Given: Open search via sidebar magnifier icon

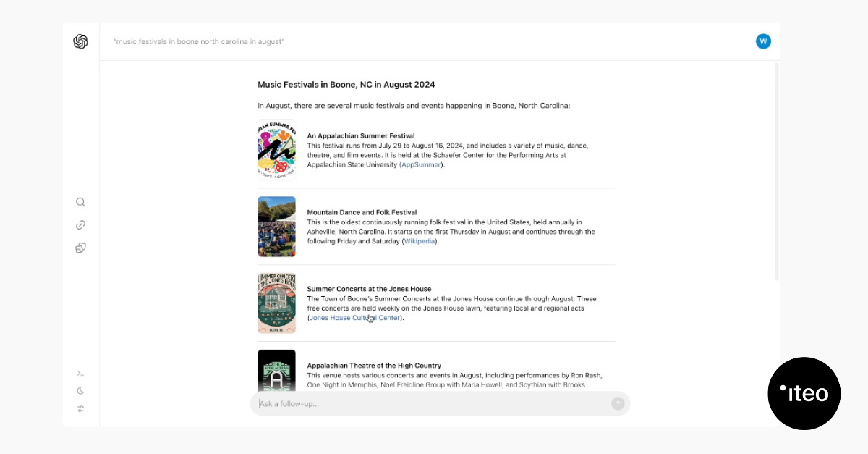Looking at the screenshot, I should click(x=80, y=202).
